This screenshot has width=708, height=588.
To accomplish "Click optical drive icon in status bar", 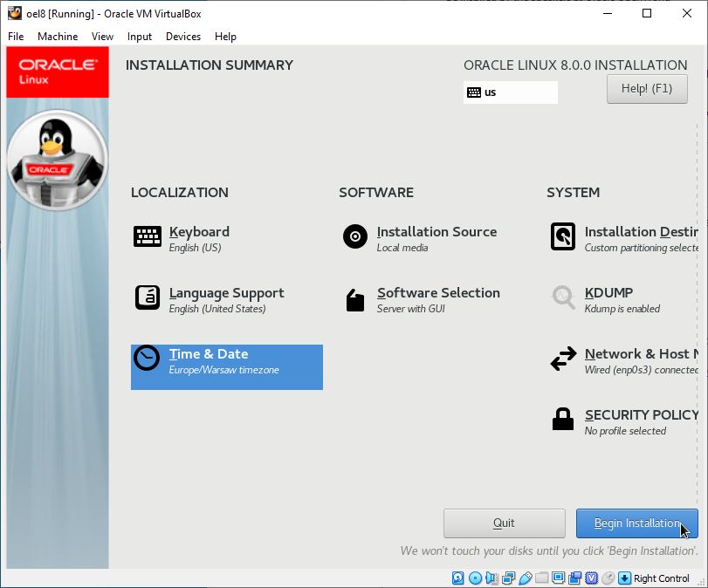I will (x=475, y=578).
